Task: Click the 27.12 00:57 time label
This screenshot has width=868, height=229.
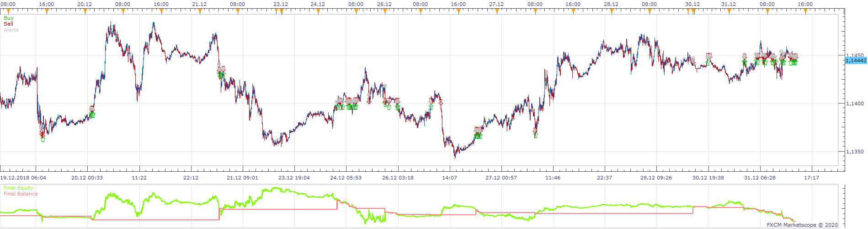Action: pyautogui.click(x=501, y=178)
